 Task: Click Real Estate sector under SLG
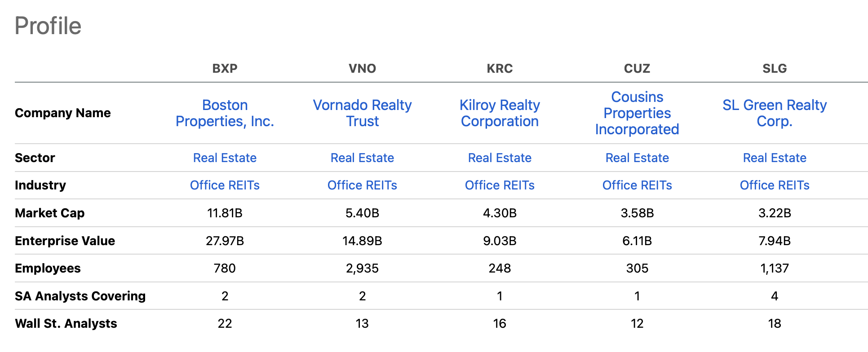pos(775,158)
